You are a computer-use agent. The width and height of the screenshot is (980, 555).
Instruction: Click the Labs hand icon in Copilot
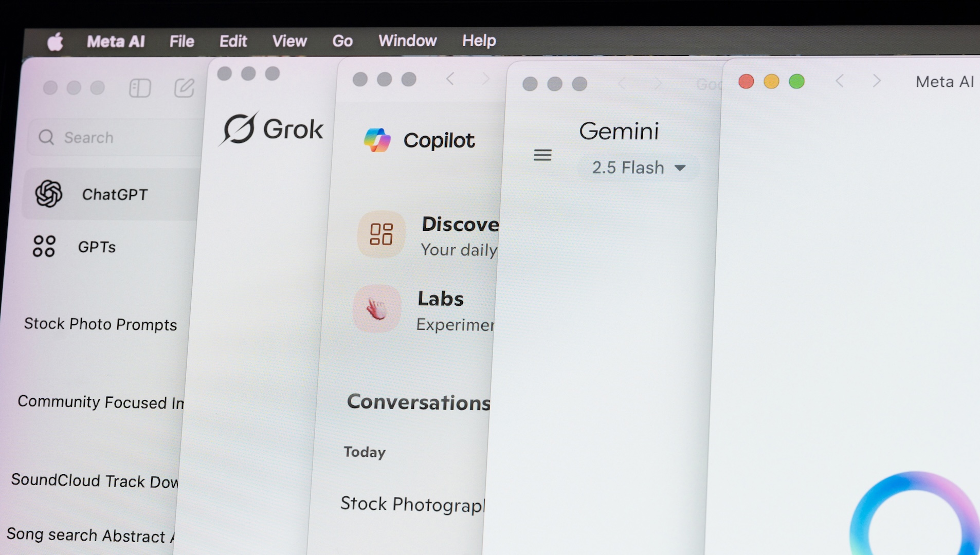pyautogui.click(x=377, y=309)
